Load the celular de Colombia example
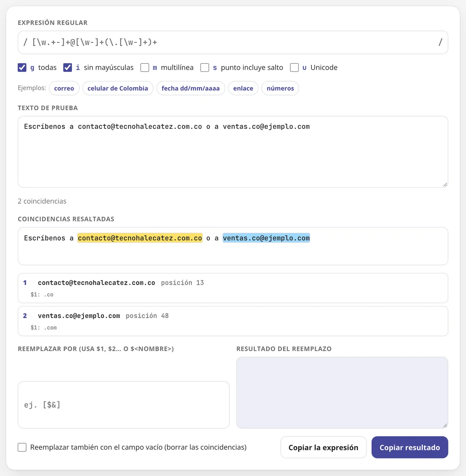Screen dimensions: 466x476 pos(118,88)
